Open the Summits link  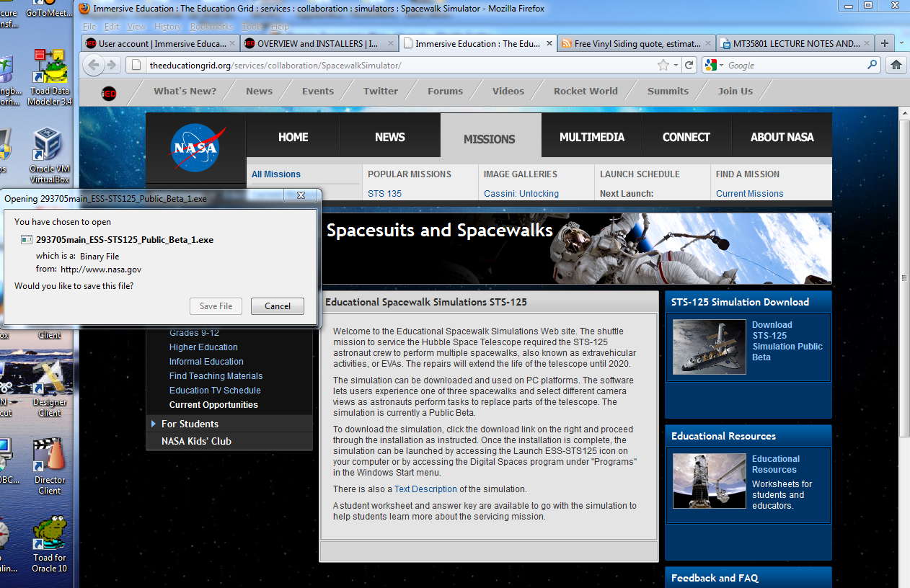(668, 91)
